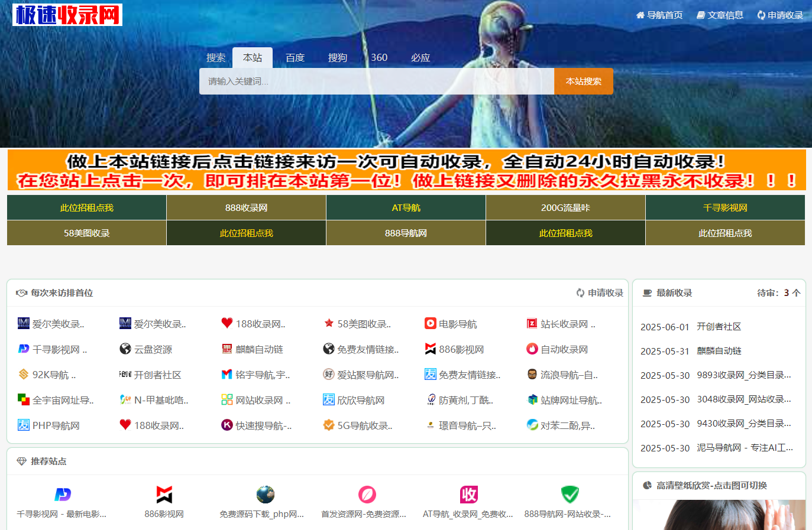Click the 电影导航 play icon

click(430, 323)
